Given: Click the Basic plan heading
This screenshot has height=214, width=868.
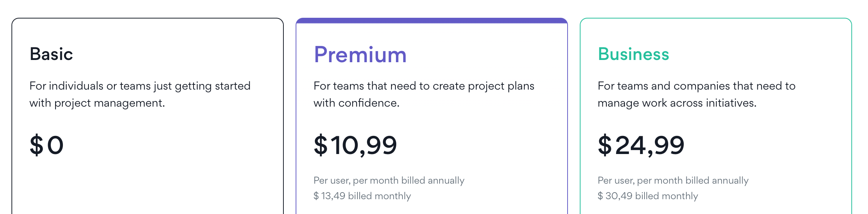Looking at the screenshot, I should [51, 54].
